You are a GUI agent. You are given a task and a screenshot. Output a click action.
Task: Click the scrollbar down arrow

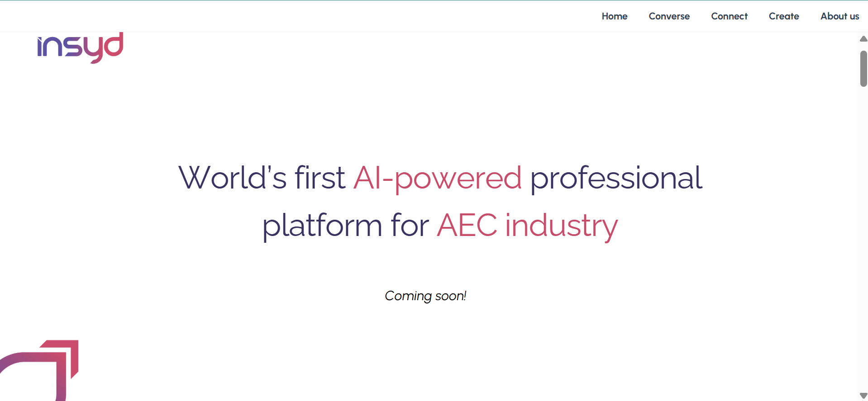tap(863, 396)
